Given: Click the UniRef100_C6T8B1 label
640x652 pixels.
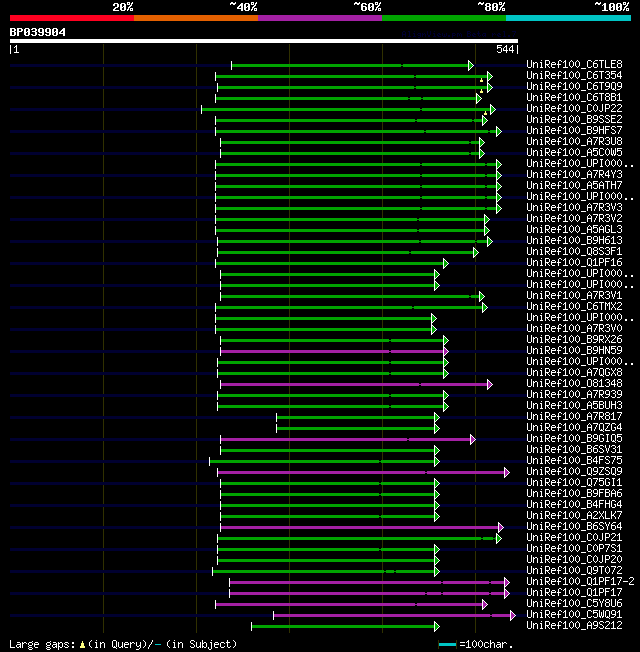Looking at the screenshot, I should (x=574, y=97).
